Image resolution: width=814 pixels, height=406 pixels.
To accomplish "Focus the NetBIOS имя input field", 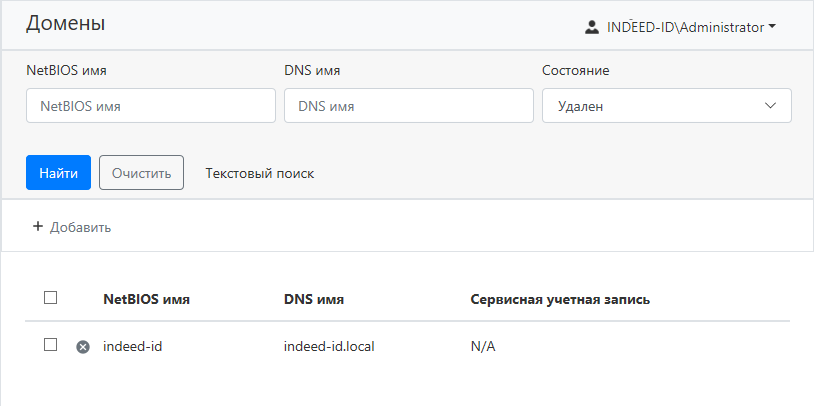I will 150,106.
